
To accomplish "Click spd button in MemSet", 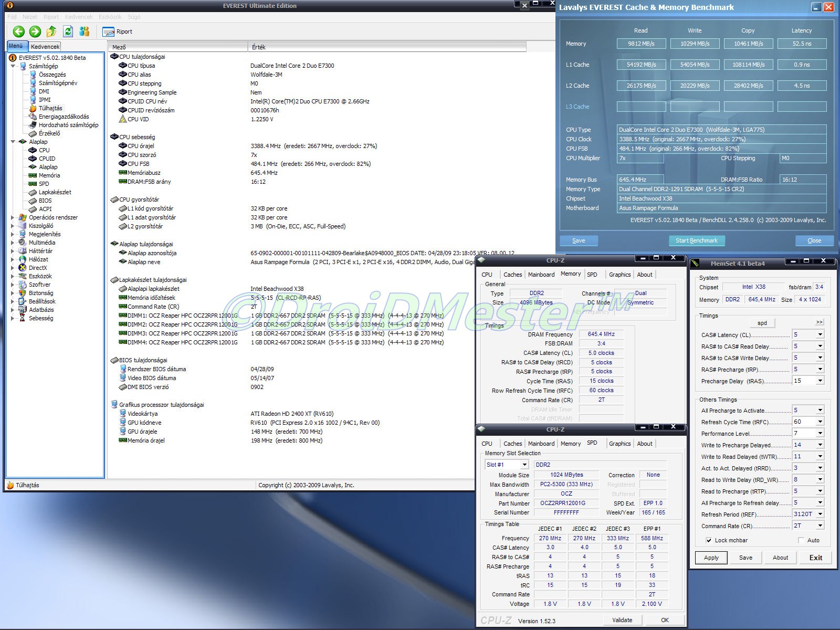I will [x=762, y=323].
